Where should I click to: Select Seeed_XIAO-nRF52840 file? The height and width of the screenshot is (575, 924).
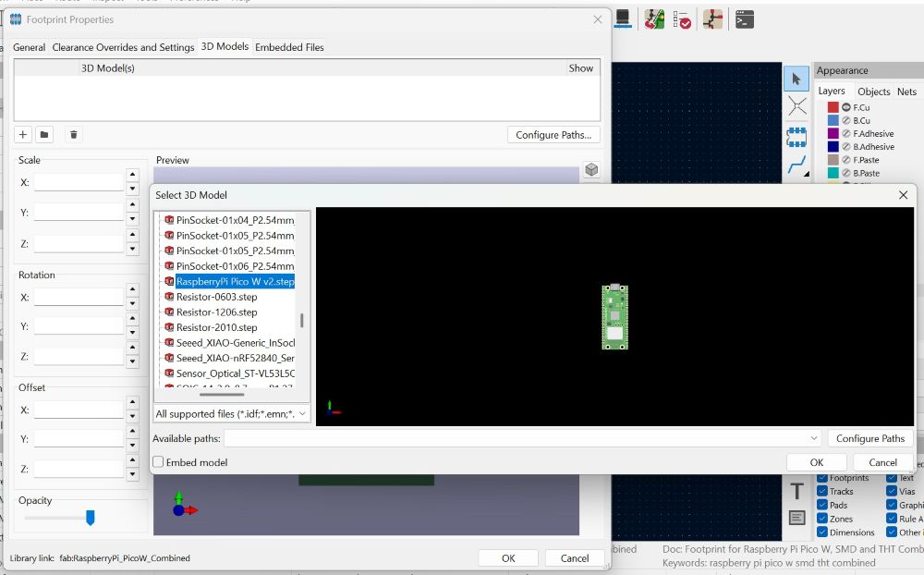pos(235,358)
